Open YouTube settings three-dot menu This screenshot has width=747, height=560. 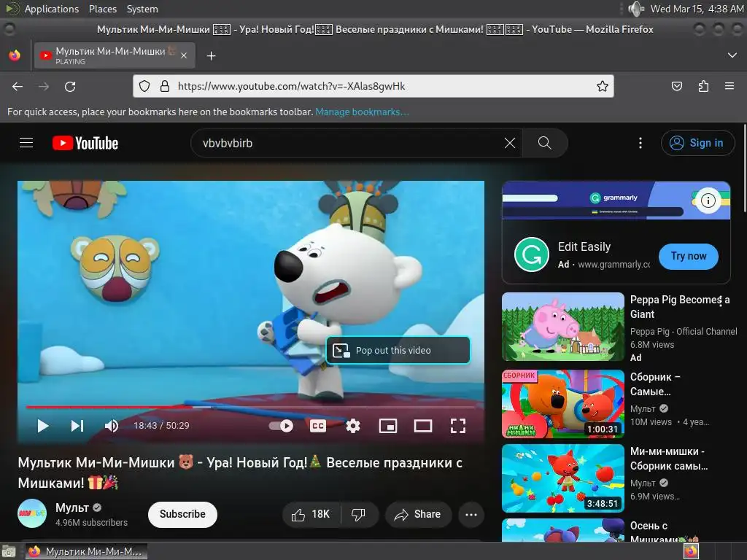tap(640, 143)
